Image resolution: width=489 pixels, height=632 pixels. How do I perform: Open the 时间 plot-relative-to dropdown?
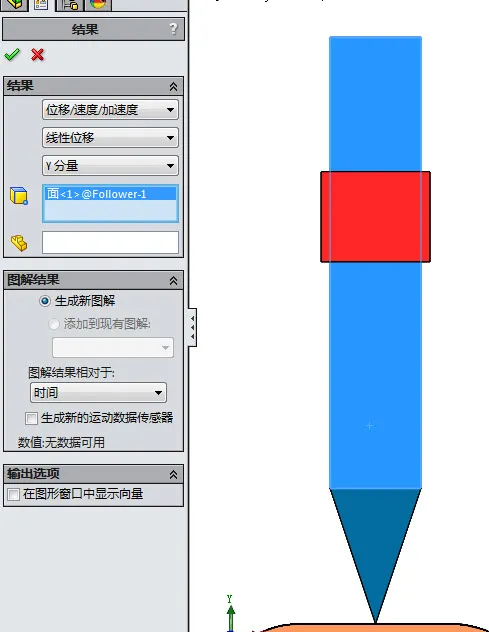click(x=98, y=392)
